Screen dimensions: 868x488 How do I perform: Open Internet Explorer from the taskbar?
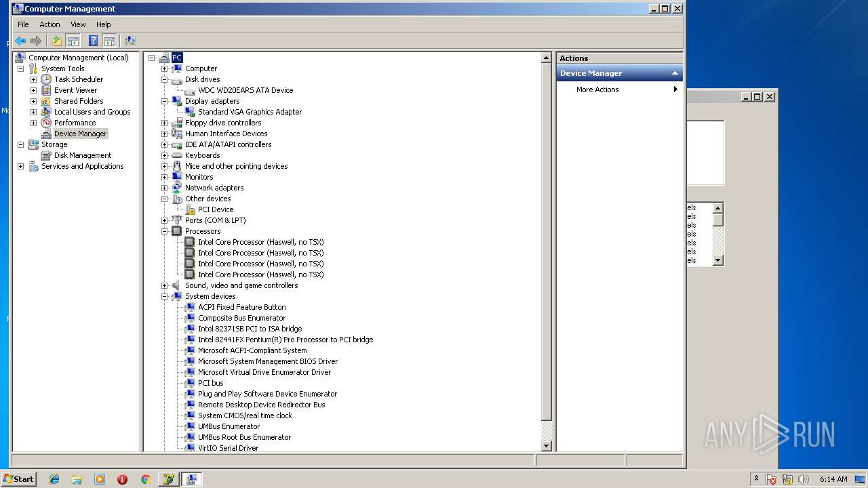tap(54, 479)
